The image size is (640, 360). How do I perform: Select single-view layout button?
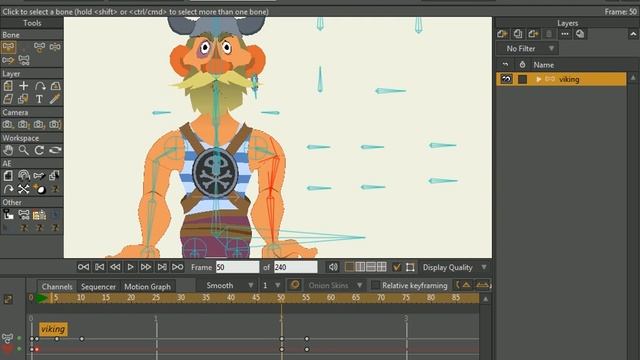click(349, 267)
